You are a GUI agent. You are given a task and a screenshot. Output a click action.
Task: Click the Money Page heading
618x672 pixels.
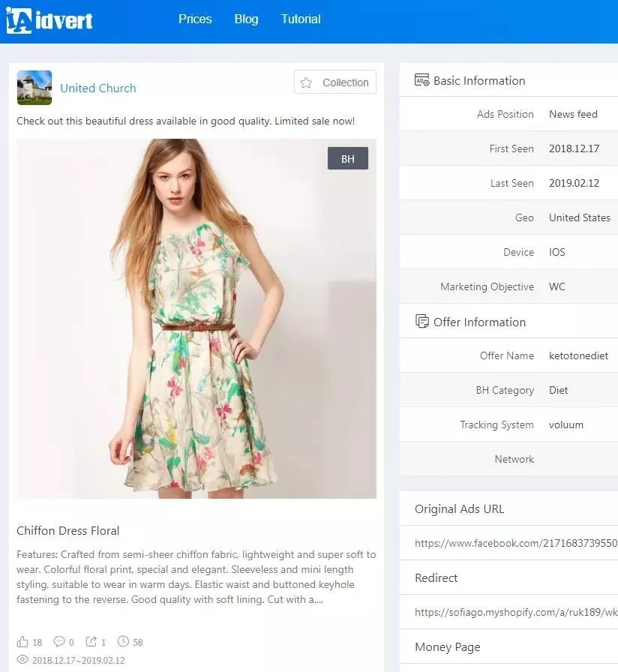pos(448,646)
